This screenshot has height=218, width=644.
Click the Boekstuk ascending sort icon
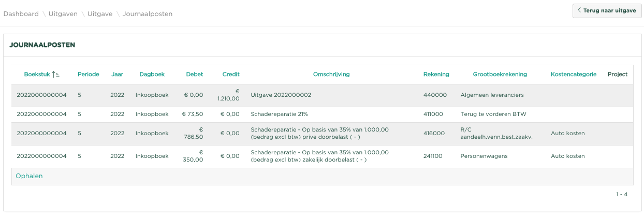click(56, 75)
